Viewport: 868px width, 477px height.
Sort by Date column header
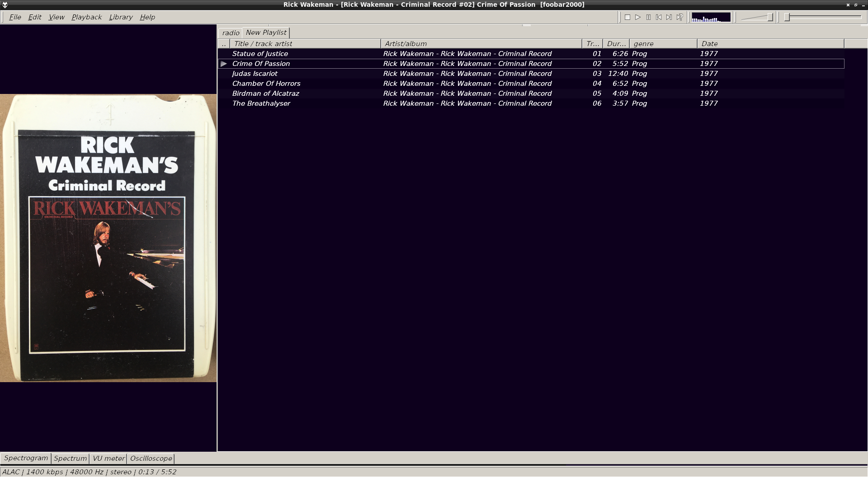click(x=770, y=44)
